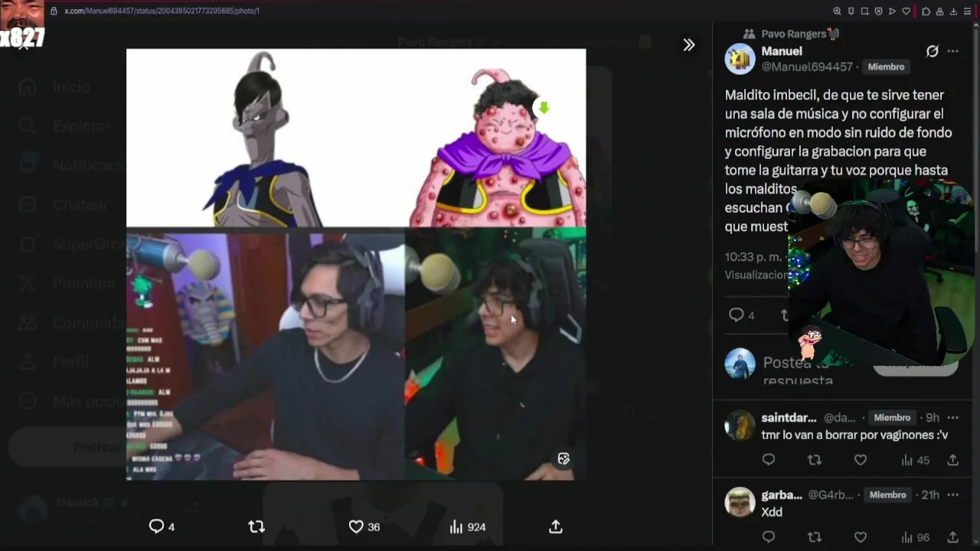980x551 pixels.
Task: Open the @Manuel694457 handle link
Action: pyautogui.click(x=807, y=67)
